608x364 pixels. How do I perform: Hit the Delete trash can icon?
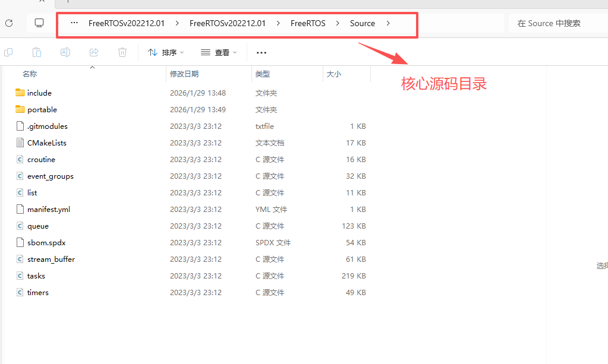[122, 52]
